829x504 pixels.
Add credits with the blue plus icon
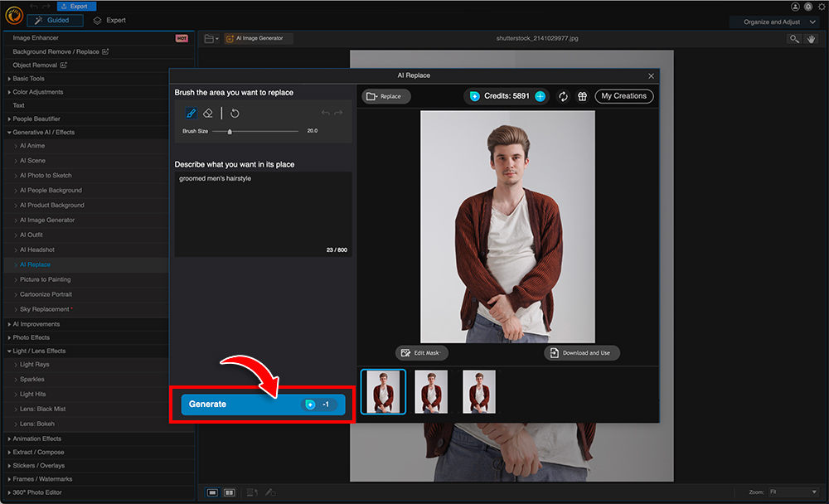pyautogui.click(x=540, y=96)
